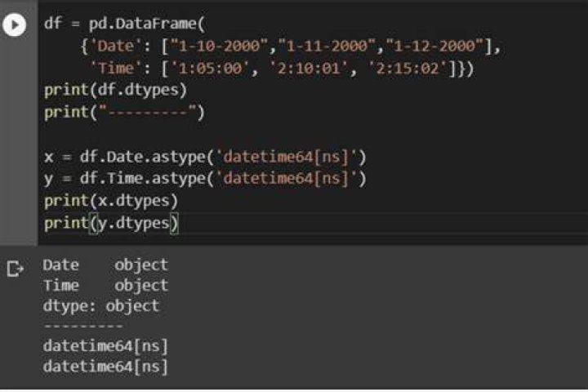Click the output clear icon beside results
Screen dimensions: 588x392
click(15, 269)
